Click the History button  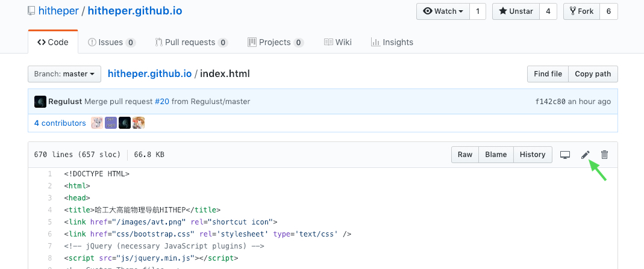tap(533, 155)
